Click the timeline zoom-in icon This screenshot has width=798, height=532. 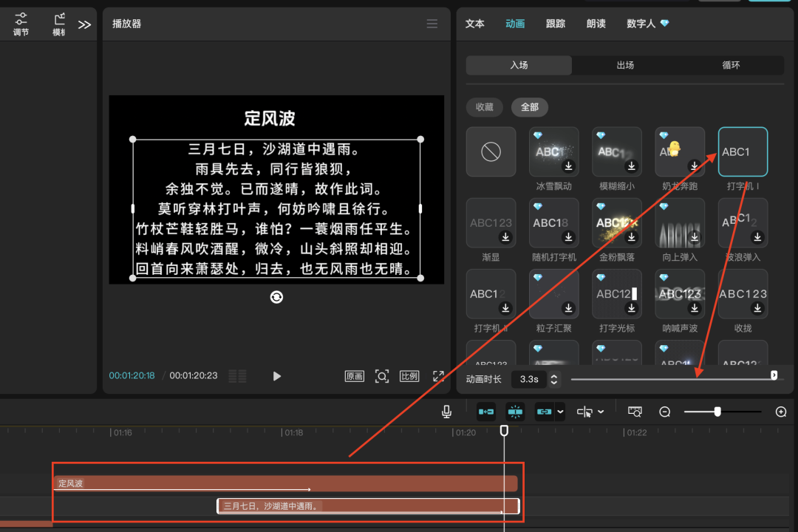(x=781, y=412)
